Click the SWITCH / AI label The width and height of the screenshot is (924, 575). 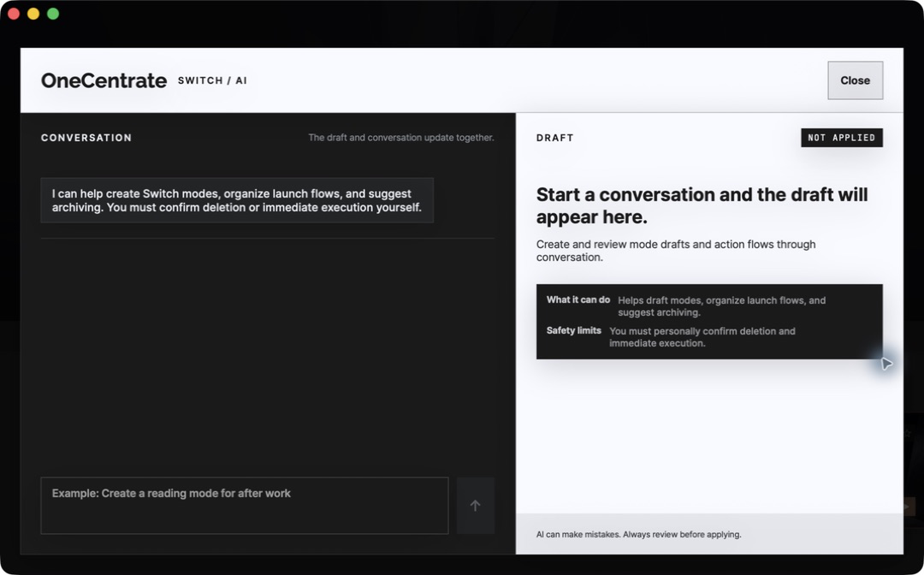(x=212, y=80)
